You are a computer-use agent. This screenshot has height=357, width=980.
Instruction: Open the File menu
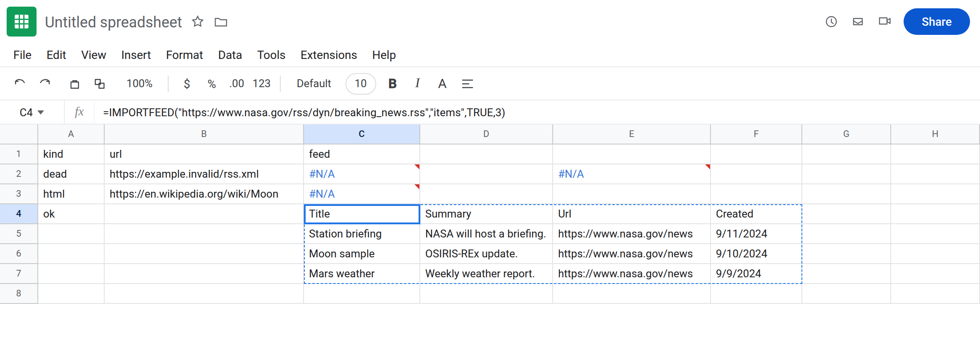pyautogui.click(x=22, y=55)
